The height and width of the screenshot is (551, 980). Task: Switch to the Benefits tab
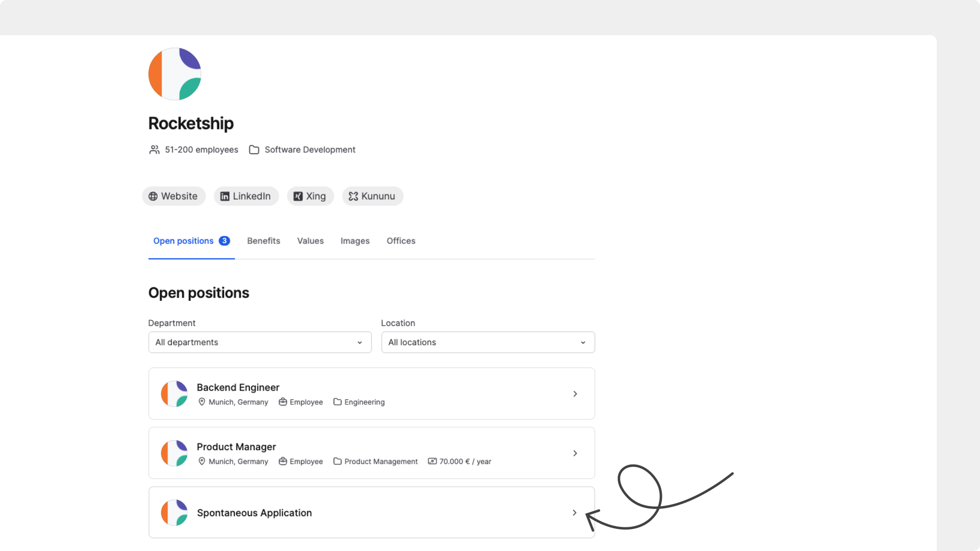click(263, 241)
